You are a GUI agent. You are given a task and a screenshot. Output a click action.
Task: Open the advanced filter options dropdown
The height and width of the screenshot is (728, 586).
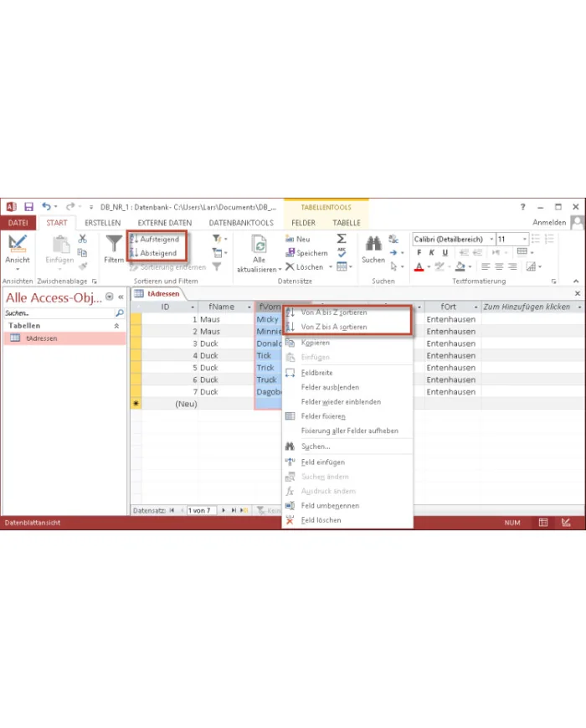pos(219,252)
